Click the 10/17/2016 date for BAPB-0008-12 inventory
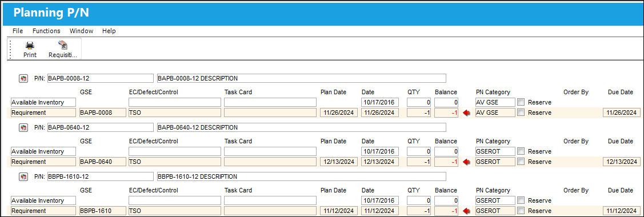 pos(380,102)
